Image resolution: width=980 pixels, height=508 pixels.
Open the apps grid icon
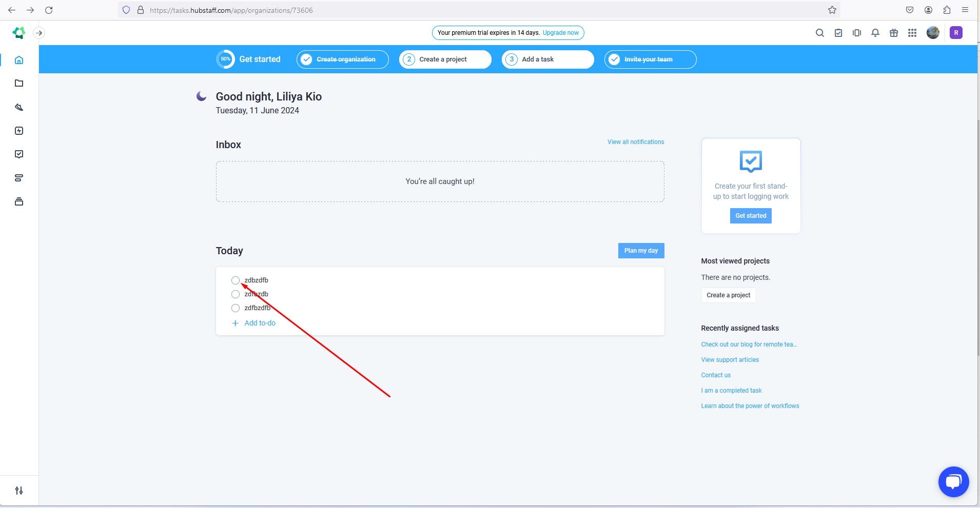(x=912, y=33)
